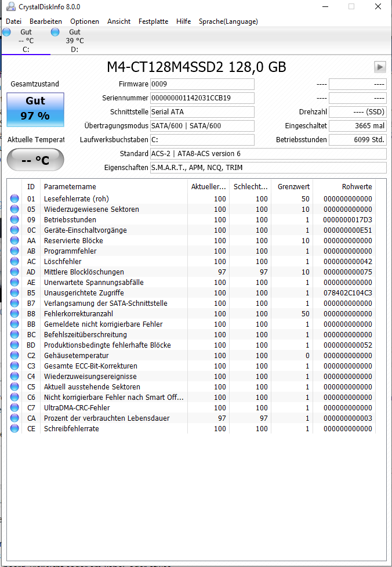Click the Firmware field 0009

202,84
